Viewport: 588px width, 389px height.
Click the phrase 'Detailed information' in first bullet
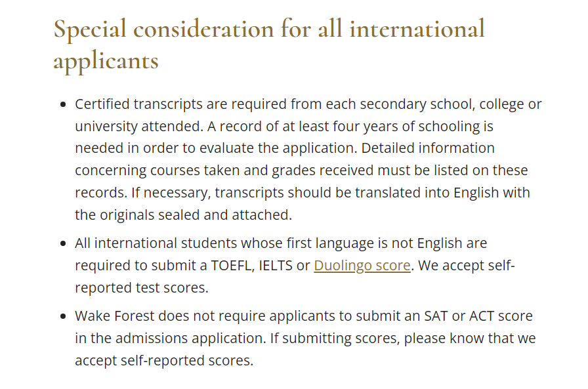[x=428, y=148]
